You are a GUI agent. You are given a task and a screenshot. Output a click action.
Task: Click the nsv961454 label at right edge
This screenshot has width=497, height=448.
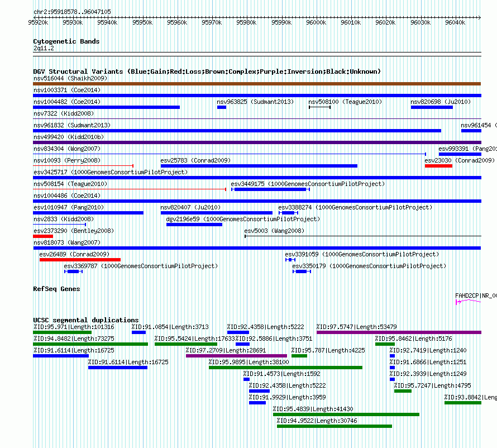point(479,125)
